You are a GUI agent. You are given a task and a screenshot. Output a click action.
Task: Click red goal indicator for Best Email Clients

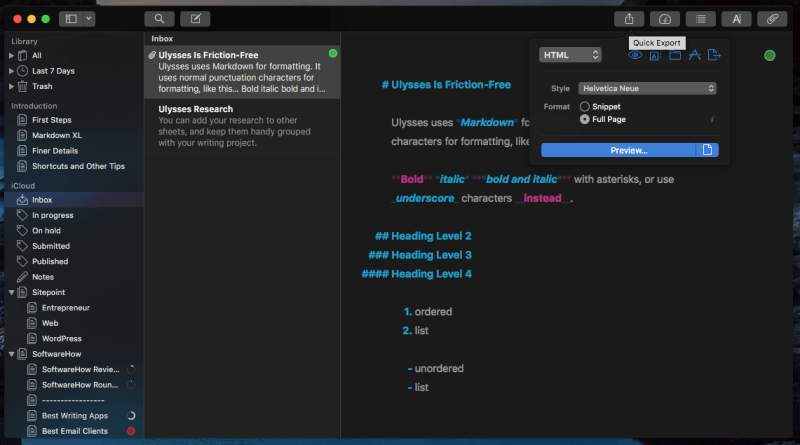(x=131, y=431)
